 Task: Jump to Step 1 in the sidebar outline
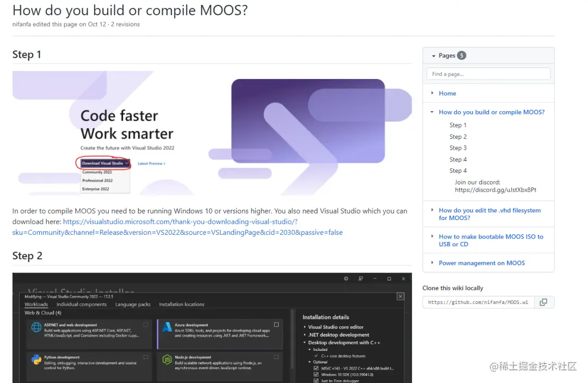[x=458, y=125]
